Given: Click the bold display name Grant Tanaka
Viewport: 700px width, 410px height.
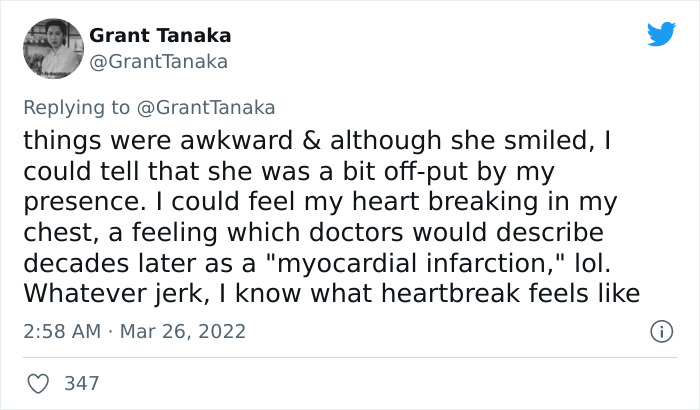Looking at the screenshot, I should tap(160, 35).
